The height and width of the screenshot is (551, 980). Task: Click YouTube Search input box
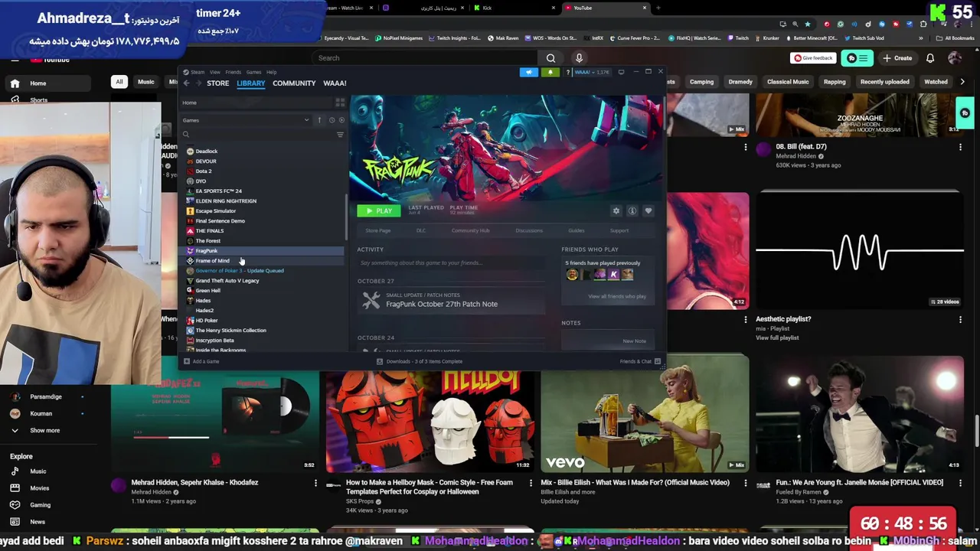coord(425,58)
